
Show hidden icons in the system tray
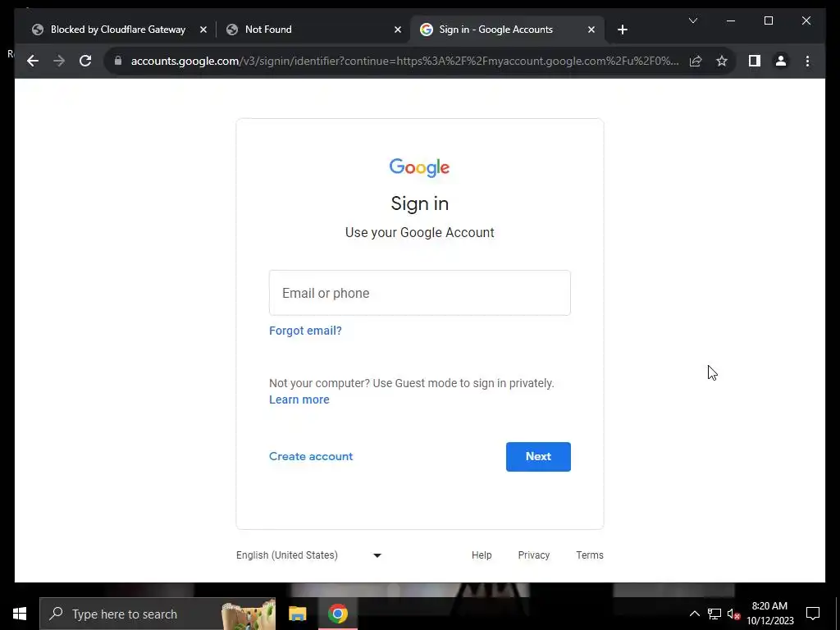tap(694, 614)
